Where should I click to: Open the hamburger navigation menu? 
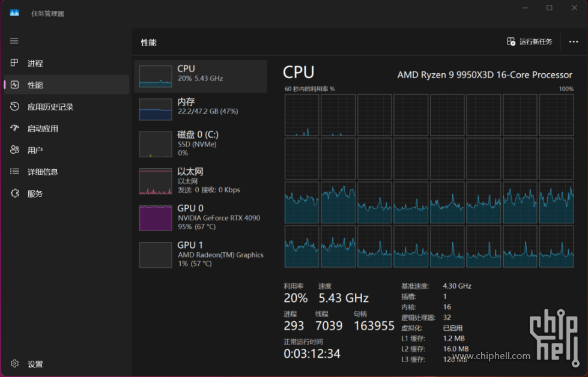click(x=14, y=40)
